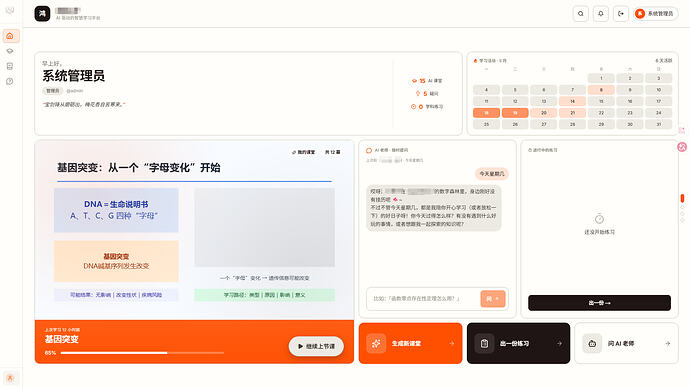This screenshot has width=690, height=388.
Task: Click the 今天星期几 chat message bubble
Action: point(492,174)
